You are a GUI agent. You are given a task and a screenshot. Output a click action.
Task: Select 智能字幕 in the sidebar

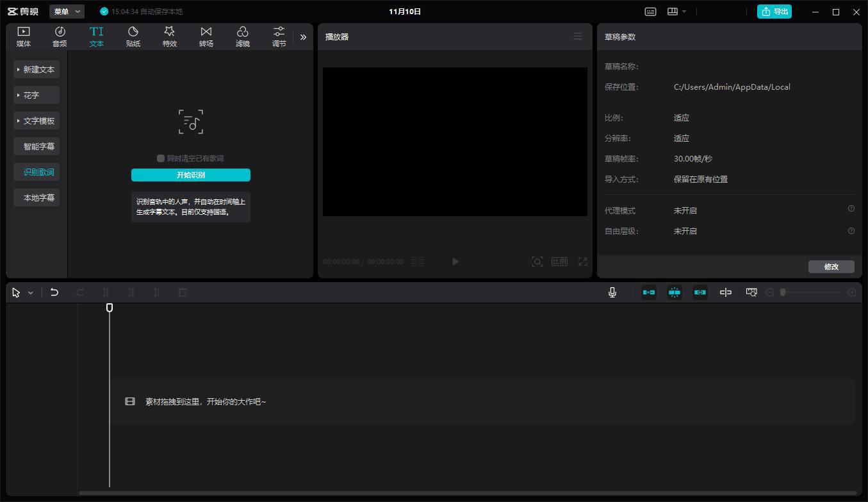click(37, 146)
